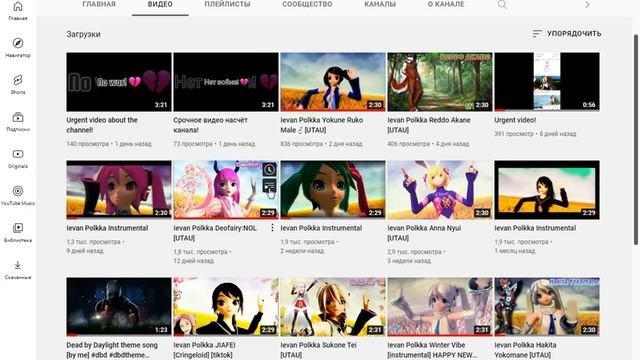Play the Ievan Polkka Instrumental 9 days ago thumbnail
The image size is (640, 360).
click(119, 190)
